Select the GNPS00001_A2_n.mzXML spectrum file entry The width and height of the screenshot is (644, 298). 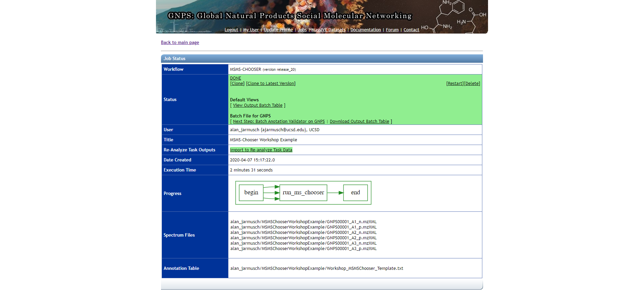pyautogui.click(x=304, y=233)
